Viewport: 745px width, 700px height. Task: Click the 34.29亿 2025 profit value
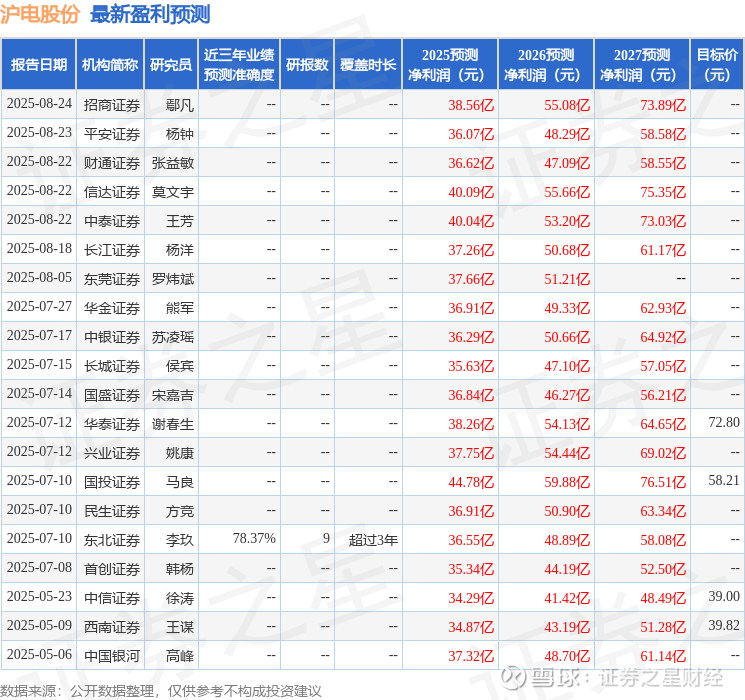pos(471,598)
